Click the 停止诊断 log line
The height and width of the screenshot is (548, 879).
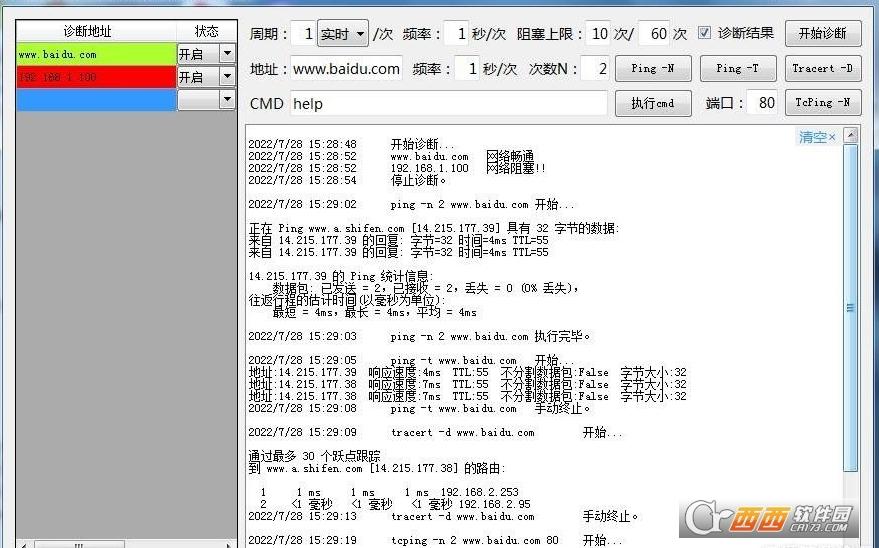348,180
